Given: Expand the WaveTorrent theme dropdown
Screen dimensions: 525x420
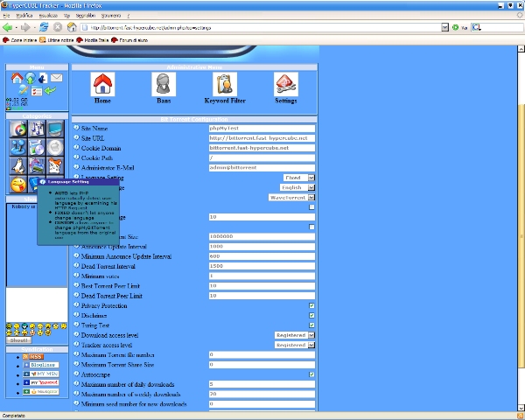Looking at the screenshot, I should [291, 197].
